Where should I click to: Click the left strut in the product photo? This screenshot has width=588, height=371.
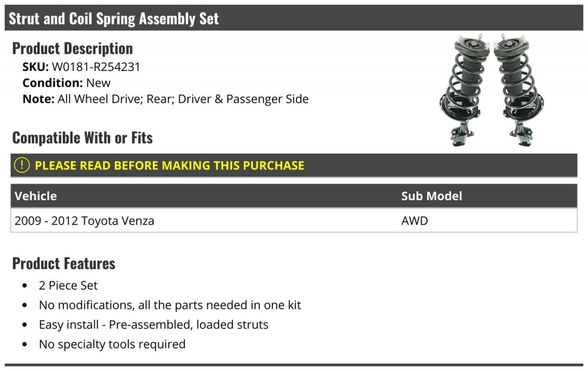coord(465,91)
